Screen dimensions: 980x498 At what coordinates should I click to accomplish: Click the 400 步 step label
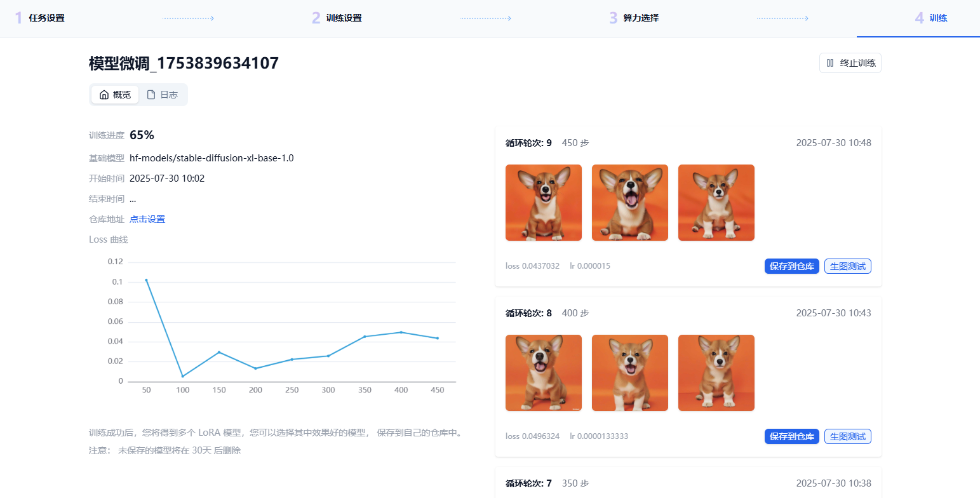(x=575, y=313)
